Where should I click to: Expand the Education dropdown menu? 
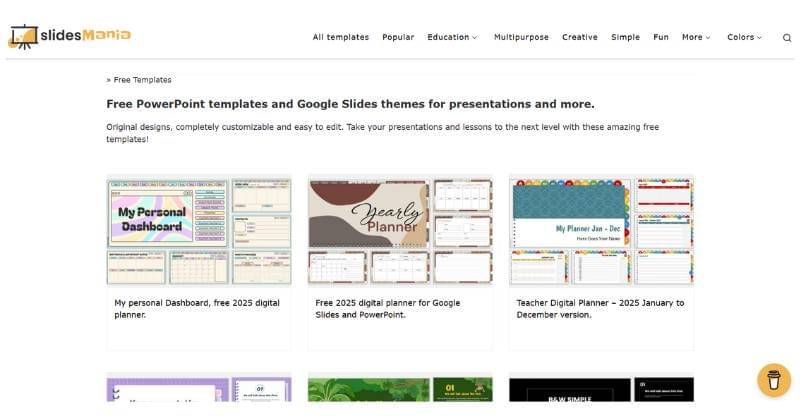(452, 38)
